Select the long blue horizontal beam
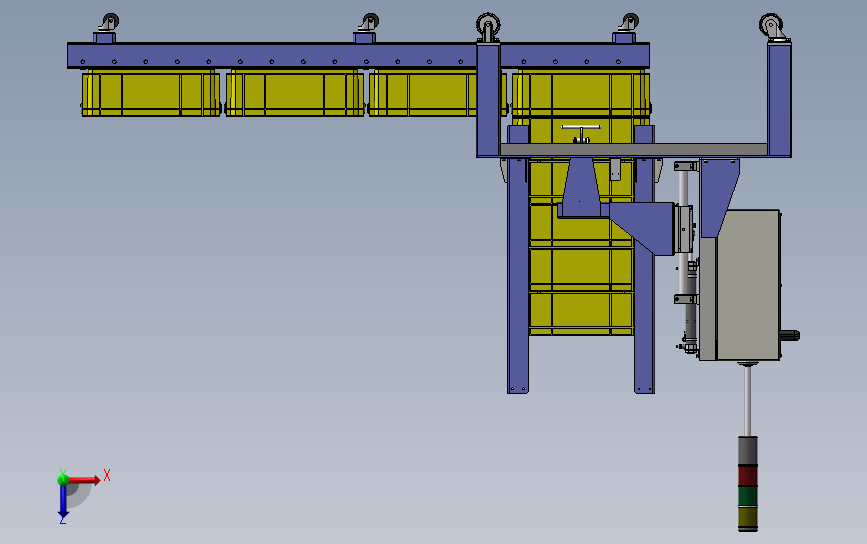Screen dimensions: 867x544 (x=358, y=56)
